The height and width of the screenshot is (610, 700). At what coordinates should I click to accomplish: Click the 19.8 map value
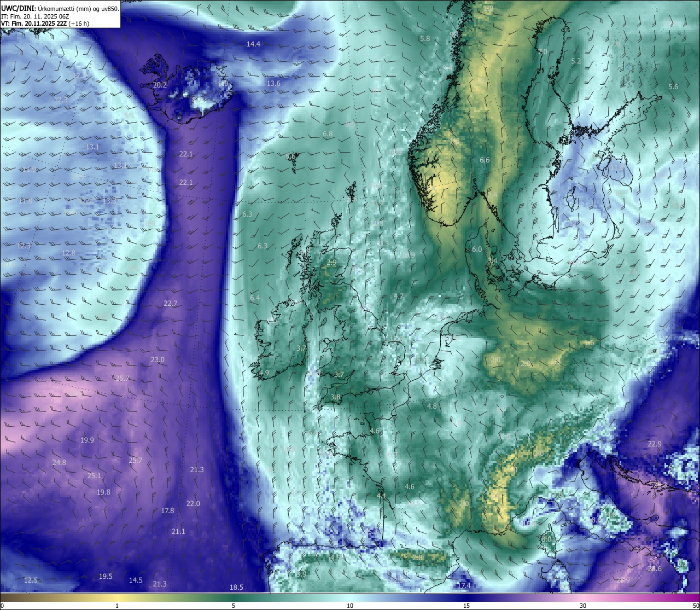103,492
